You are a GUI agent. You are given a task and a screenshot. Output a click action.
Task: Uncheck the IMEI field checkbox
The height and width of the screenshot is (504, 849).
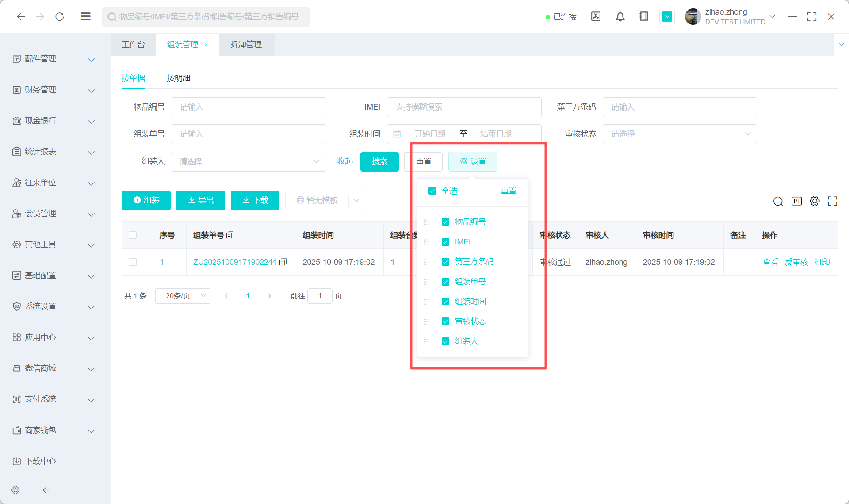[445, 242]
